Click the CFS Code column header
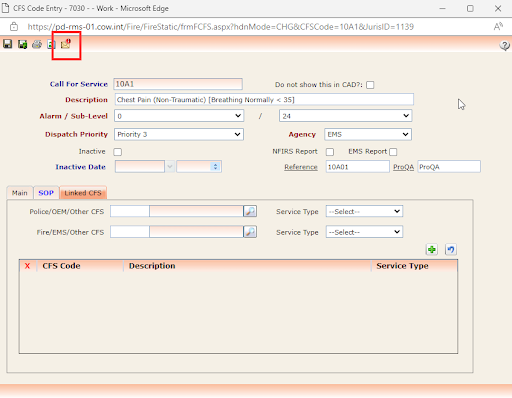Image resolution: width=512 pixels, height=398 pixels. [61, 266]
